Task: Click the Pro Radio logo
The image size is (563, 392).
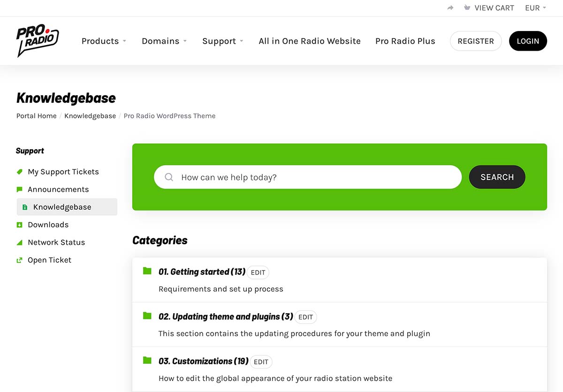Action: tap(38, 41)
